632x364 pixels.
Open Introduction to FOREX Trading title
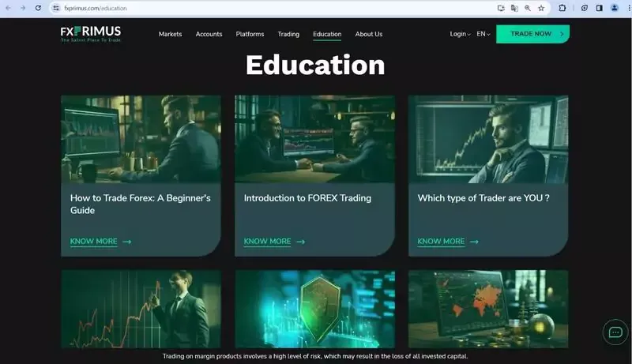[307, 198]
